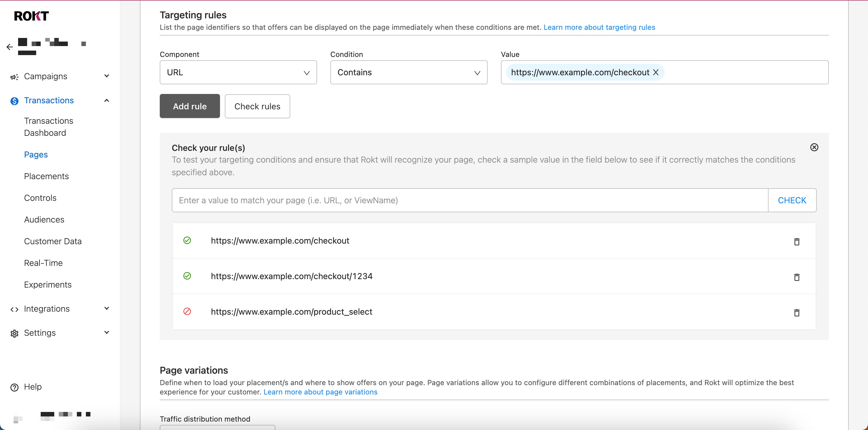Screen dimensions: 868x430
Task: Expand the Integrations menu chevron
Action: pyautogui.click(x=107, y=308)
